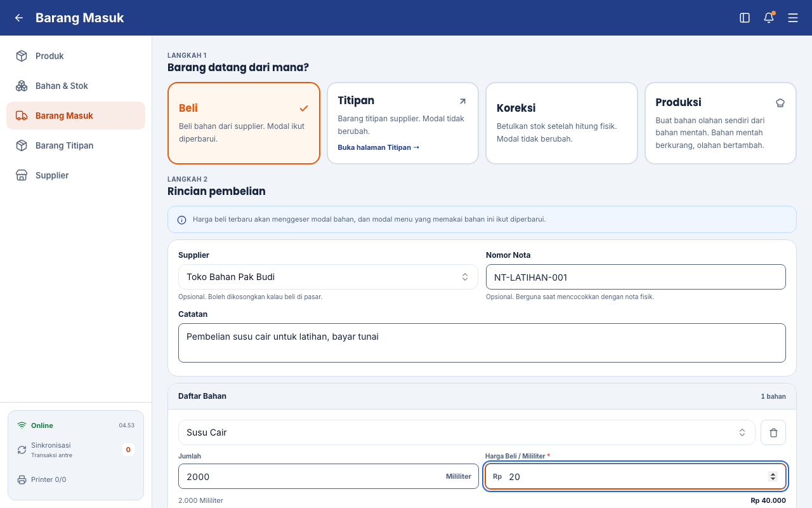Viewport: 812px width, 508px height.
Task: Expand the Susu Cair ingredient dropdown
Action: [466, 432]
